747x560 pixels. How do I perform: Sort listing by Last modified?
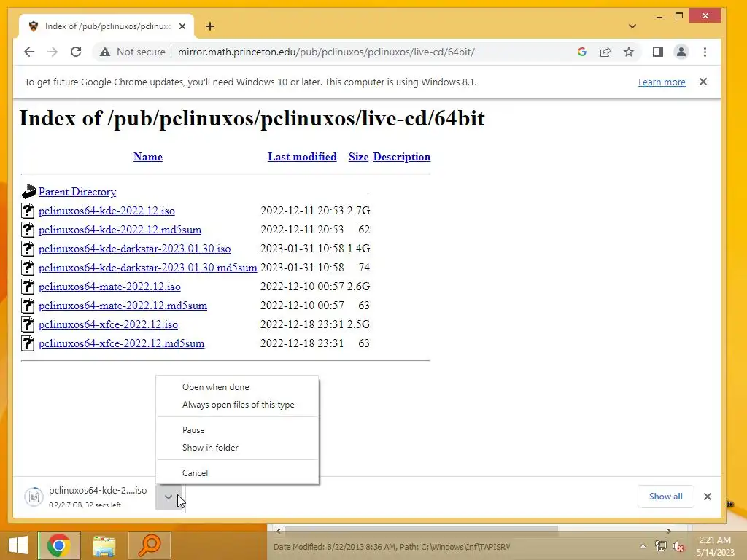(x=302, y=157)
